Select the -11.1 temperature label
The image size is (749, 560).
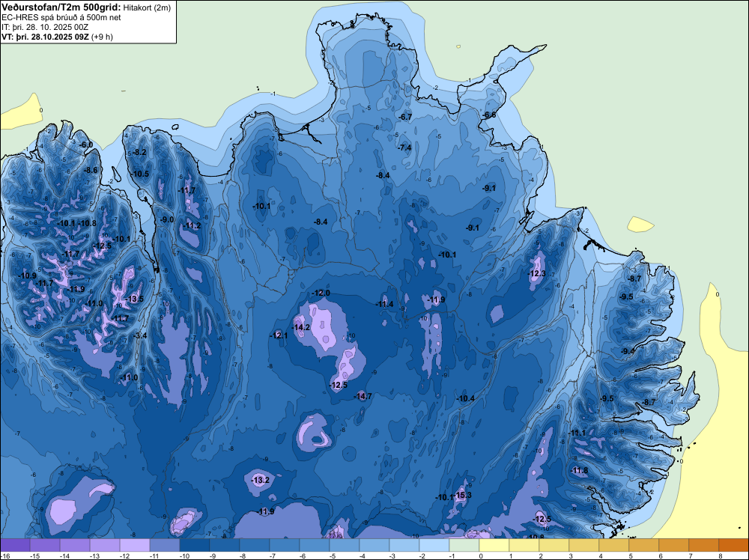tap(577, 433)
